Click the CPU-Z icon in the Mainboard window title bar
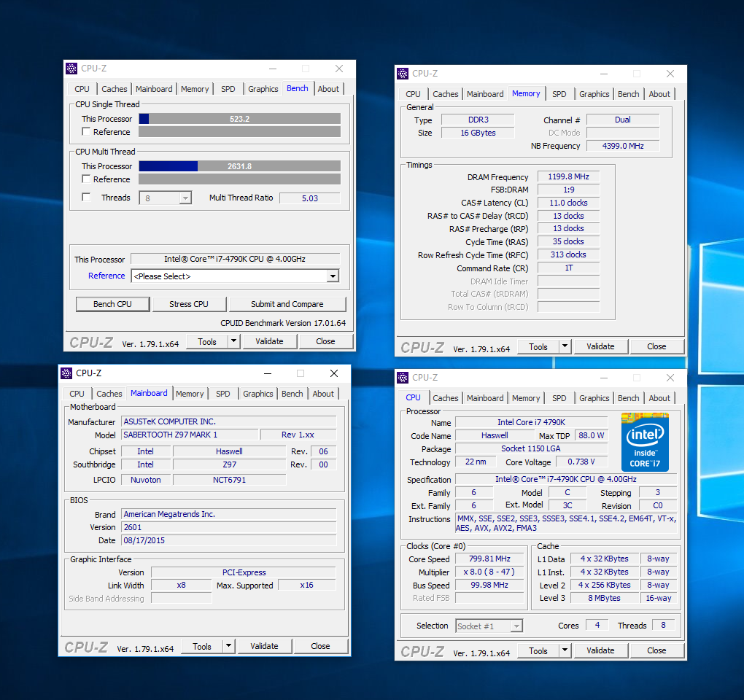744x700 pixels. point(66,373)
